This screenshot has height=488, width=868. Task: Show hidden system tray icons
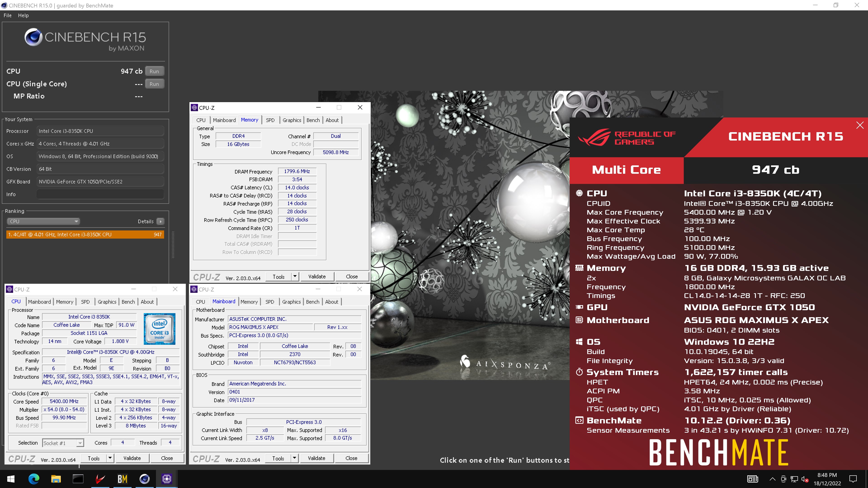coord(773,479)
